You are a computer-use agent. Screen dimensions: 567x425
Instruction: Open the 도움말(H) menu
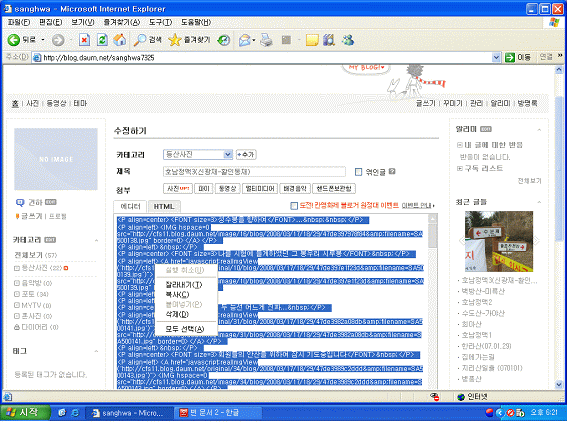[x=196, y=22]
